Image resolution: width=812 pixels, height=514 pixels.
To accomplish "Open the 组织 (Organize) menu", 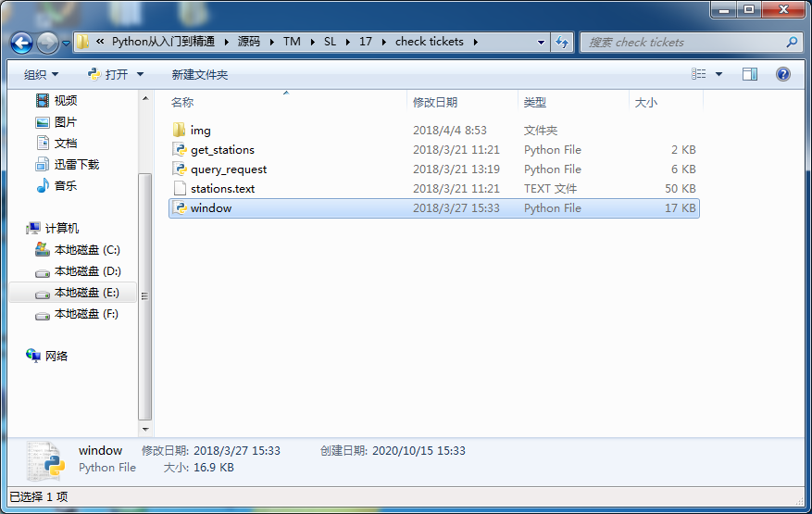I will pos(41,75).
